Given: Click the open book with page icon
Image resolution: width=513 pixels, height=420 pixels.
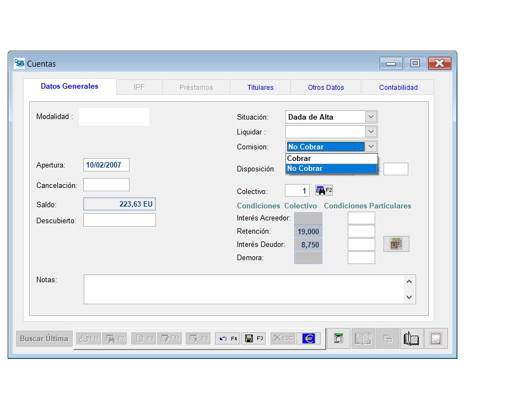Looking at the screenshot, I should (x=411, y=338).
